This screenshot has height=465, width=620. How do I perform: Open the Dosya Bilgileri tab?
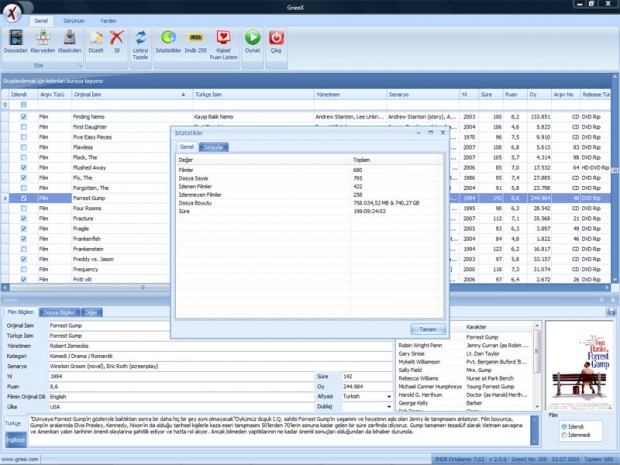tap(59, 312)
